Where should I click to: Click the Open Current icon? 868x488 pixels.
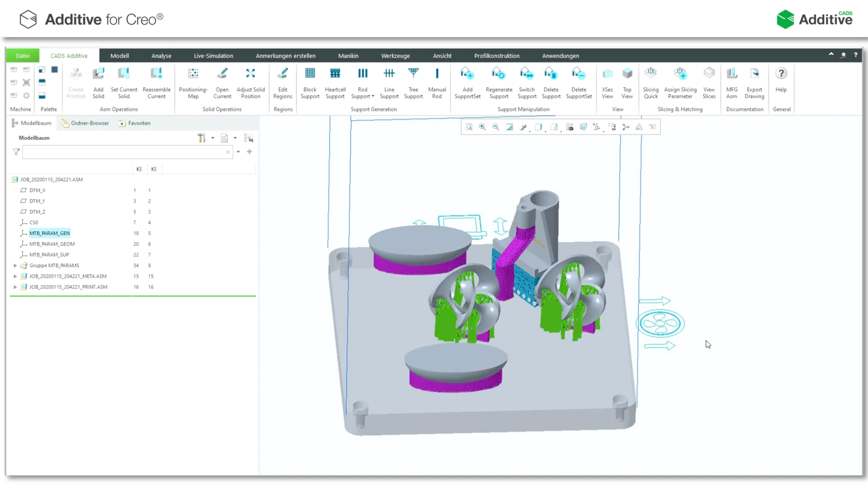pos(222,83)
